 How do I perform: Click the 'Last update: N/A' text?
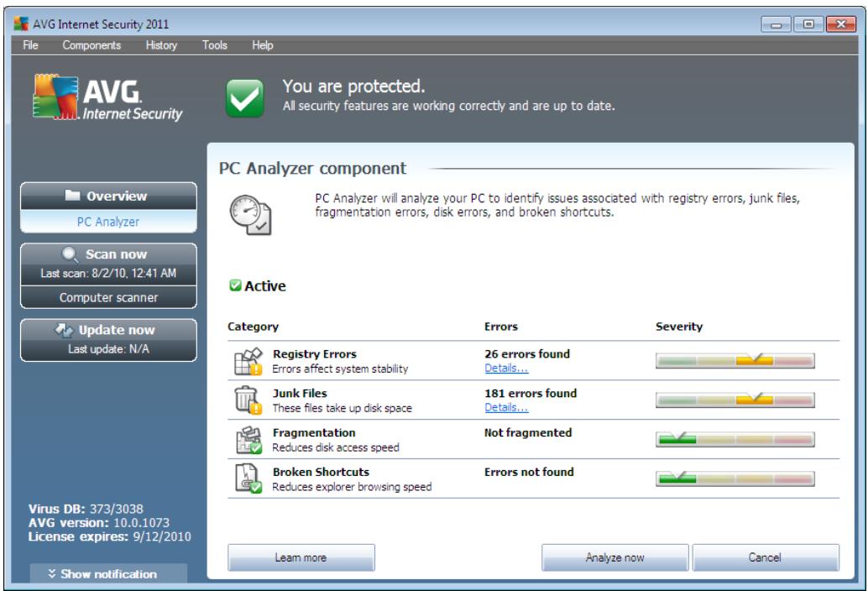[x=108, y=349]
